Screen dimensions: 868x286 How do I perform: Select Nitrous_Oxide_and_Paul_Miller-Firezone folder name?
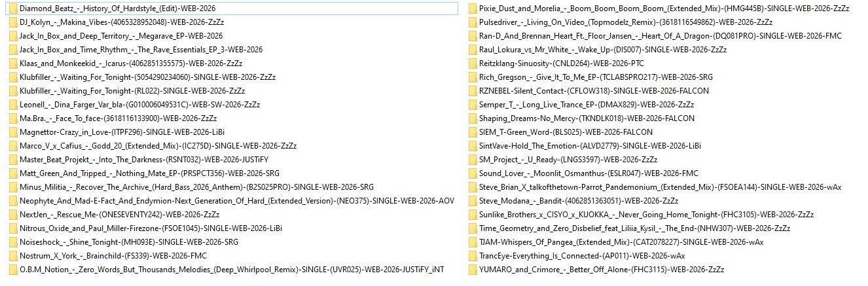151,228
